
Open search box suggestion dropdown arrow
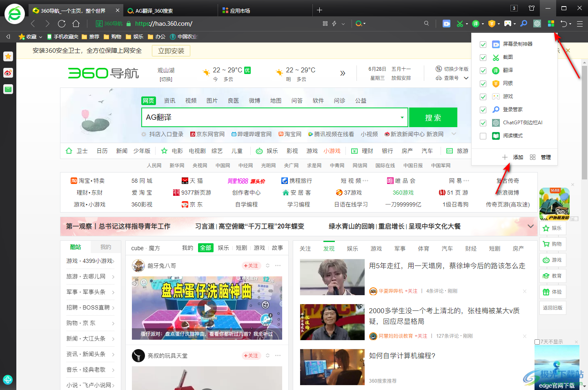402,118
